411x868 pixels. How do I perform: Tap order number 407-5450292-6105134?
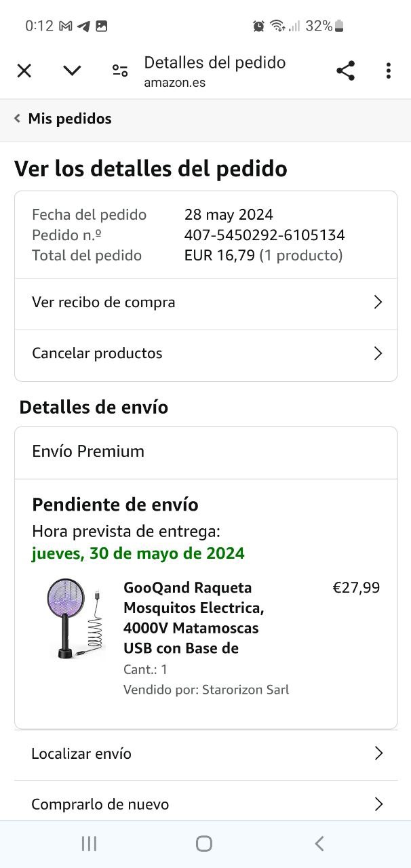click(x=265, y=235)
